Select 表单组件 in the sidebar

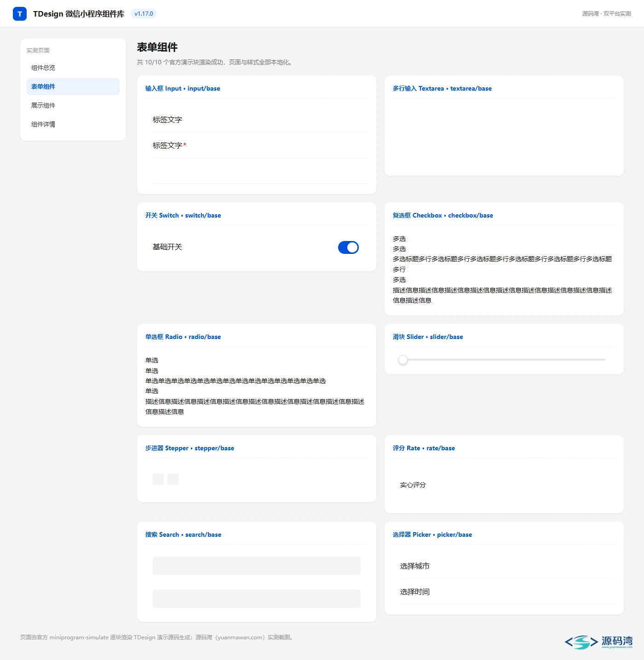click(73, 86)
